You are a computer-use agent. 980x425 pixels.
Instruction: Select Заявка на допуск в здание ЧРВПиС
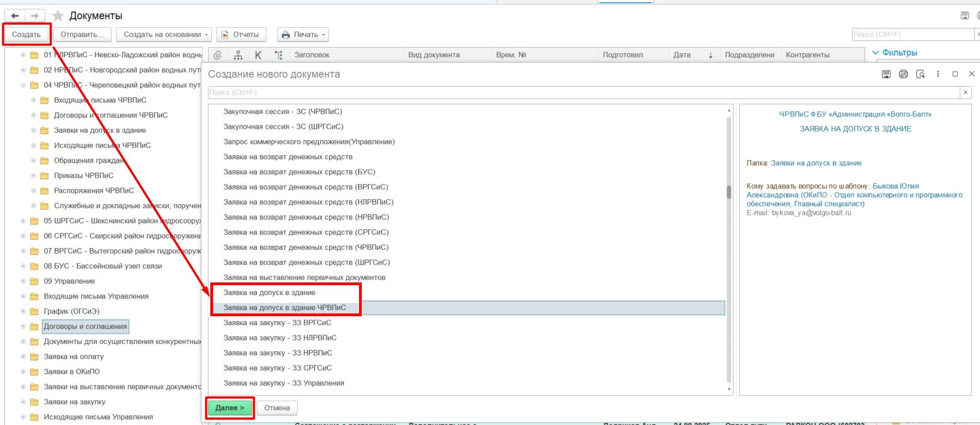tap(284, 308)
